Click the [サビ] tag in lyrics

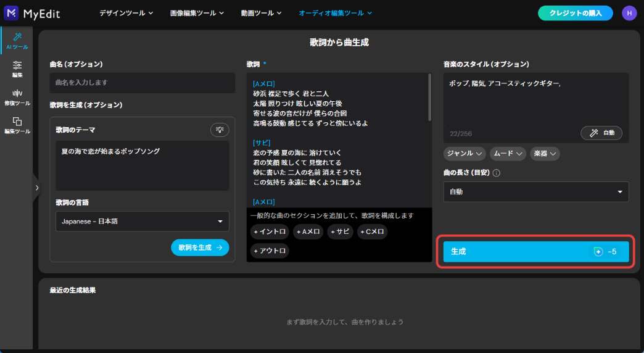pyautogui.click(x=262, y=143)
